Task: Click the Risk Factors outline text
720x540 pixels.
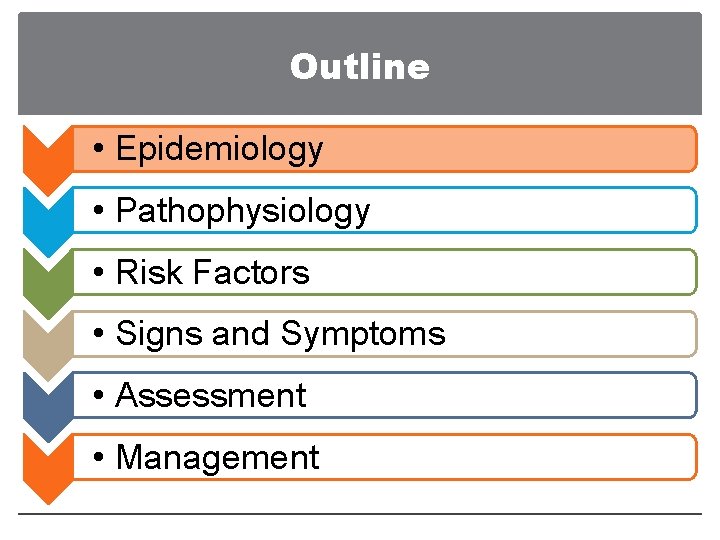Action: point(213,273)
